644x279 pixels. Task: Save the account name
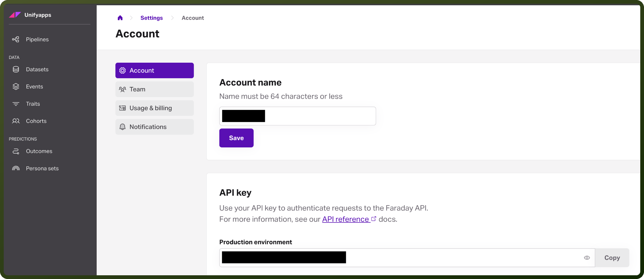point(237,138)
